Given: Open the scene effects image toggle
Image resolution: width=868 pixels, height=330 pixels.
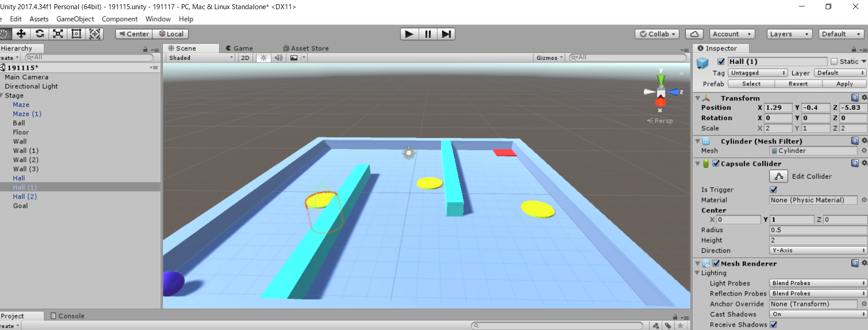Looking at the screenshot, I should (294, 58).
